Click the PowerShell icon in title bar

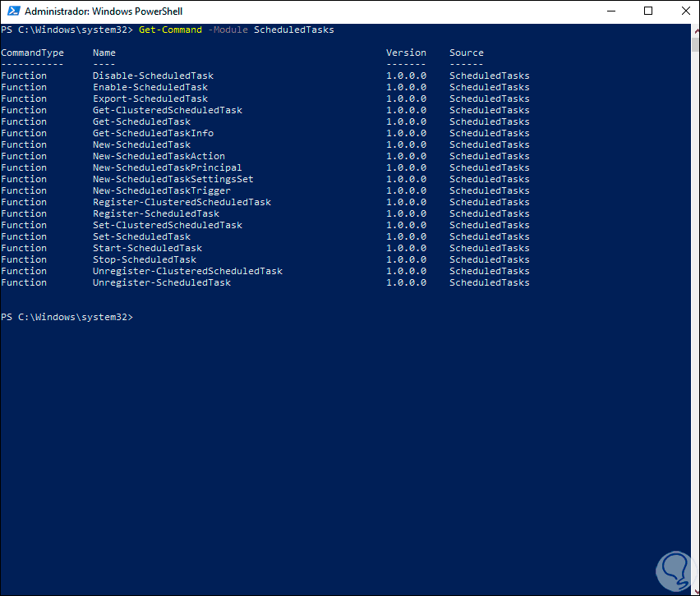[x=13, y=11]
